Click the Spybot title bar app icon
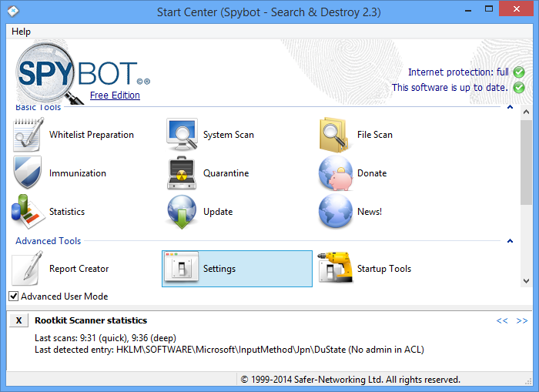 13,12
